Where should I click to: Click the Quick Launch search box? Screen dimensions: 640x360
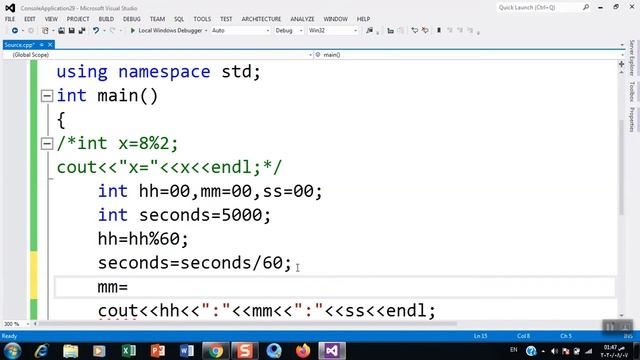click(x=539, y=7)
